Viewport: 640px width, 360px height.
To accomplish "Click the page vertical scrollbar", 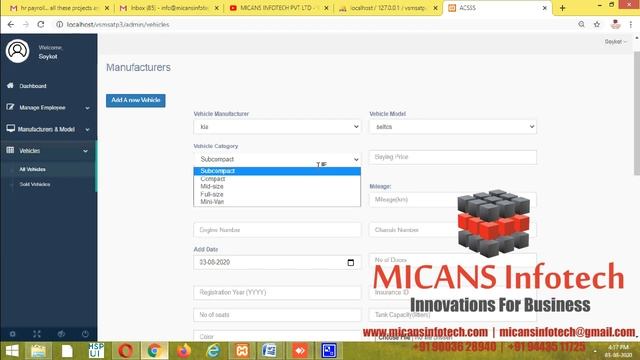I will (x=637, y=113).
